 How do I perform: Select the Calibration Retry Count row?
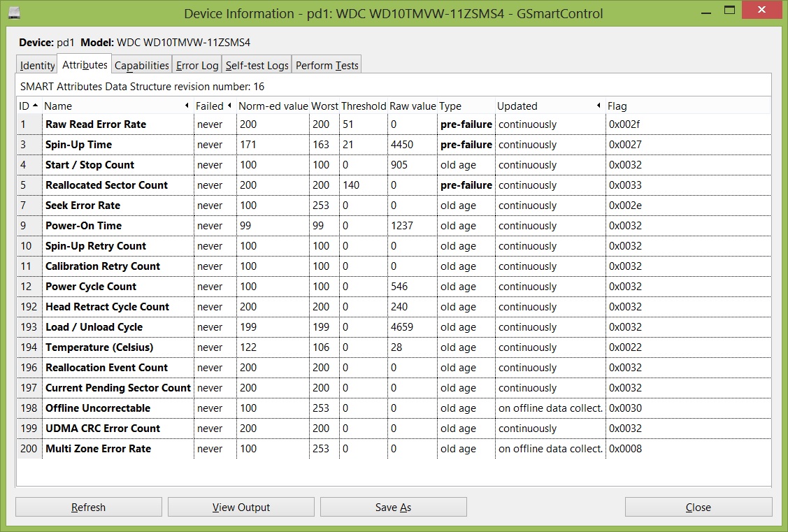click(x=394, y=266)
